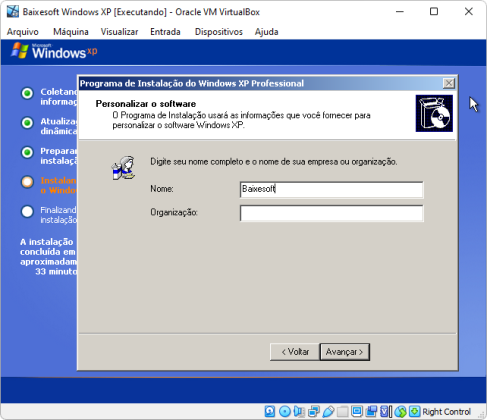Click the optical disc drive status icon

285,411
